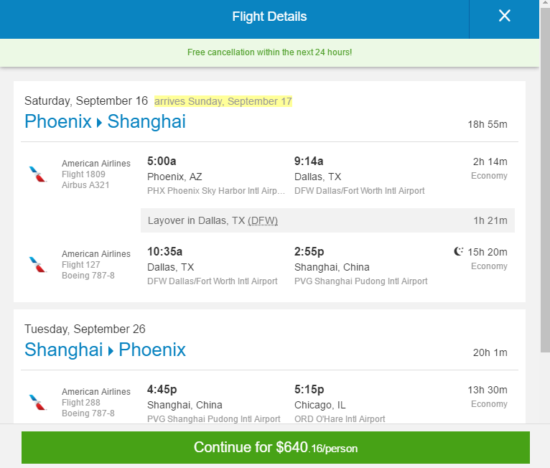Click American Airlines logo for Flight 288

tap(38, 402)
